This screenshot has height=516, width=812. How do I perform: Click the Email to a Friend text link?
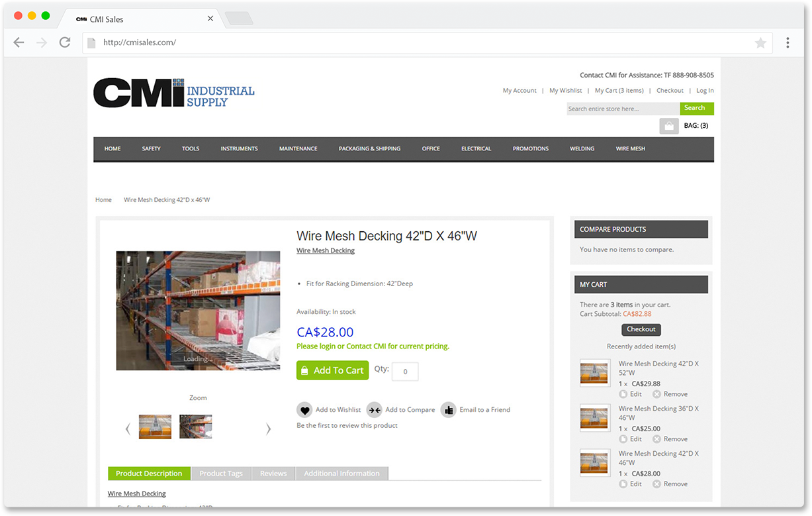(x=484, y=410)
